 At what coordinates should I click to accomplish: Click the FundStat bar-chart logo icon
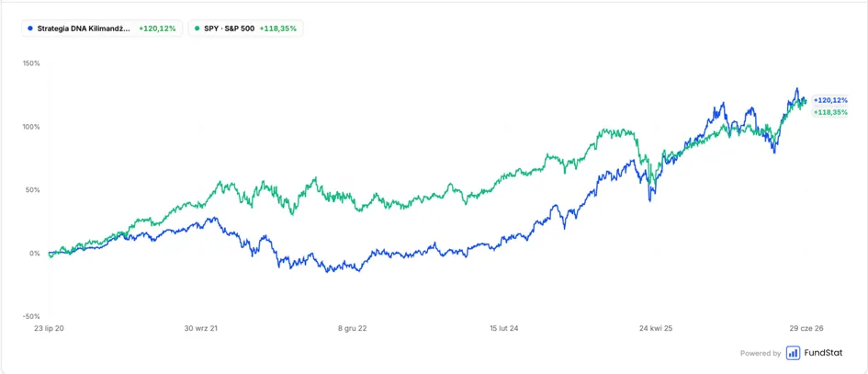[793, 352]
